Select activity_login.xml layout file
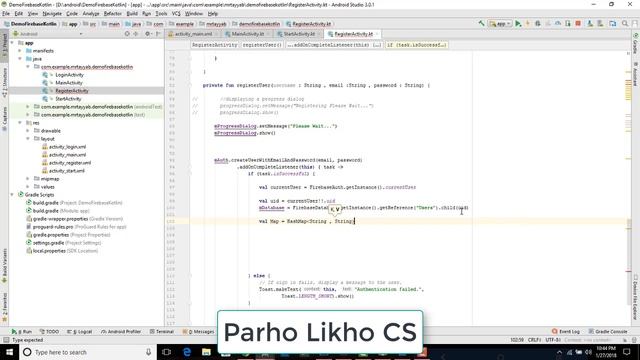640x360 pixels. click(67, 147)
